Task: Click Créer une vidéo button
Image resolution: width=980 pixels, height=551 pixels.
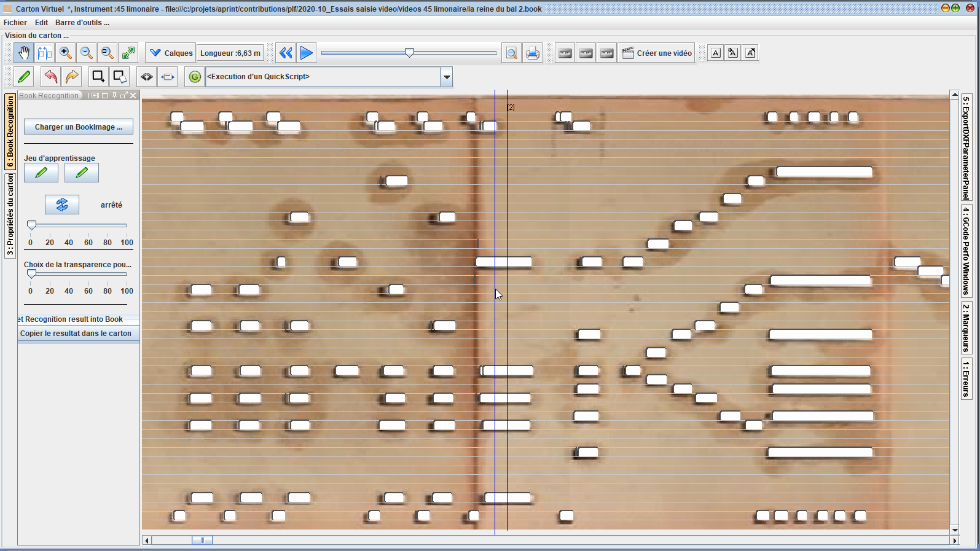Action: [657, 53]
